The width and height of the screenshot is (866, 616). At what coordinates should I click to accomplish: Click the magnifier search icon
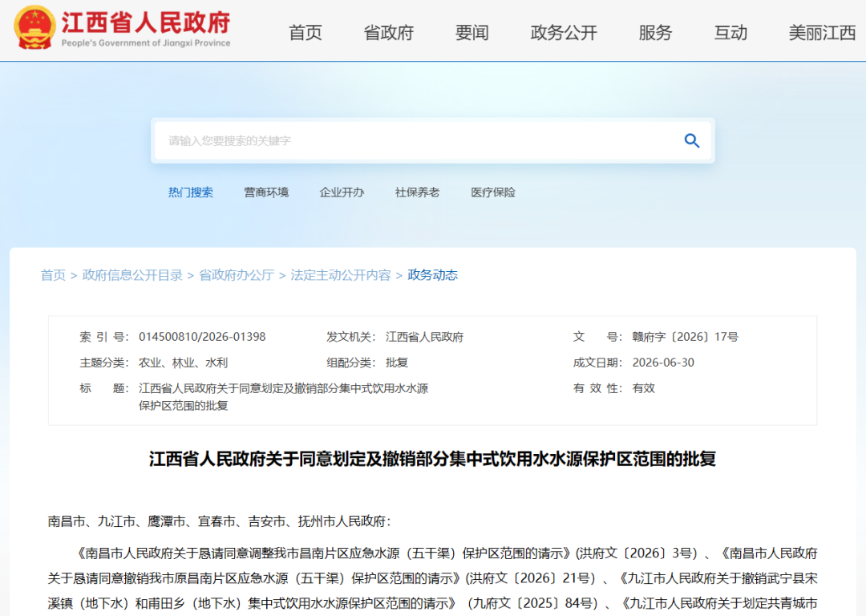[x=691, y=141]
